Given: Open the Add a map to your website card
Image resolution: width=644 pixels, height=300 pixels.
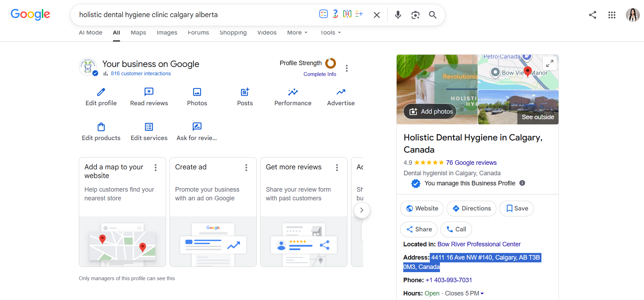Looking at the screenshot, I should click(x=122, y=212).
